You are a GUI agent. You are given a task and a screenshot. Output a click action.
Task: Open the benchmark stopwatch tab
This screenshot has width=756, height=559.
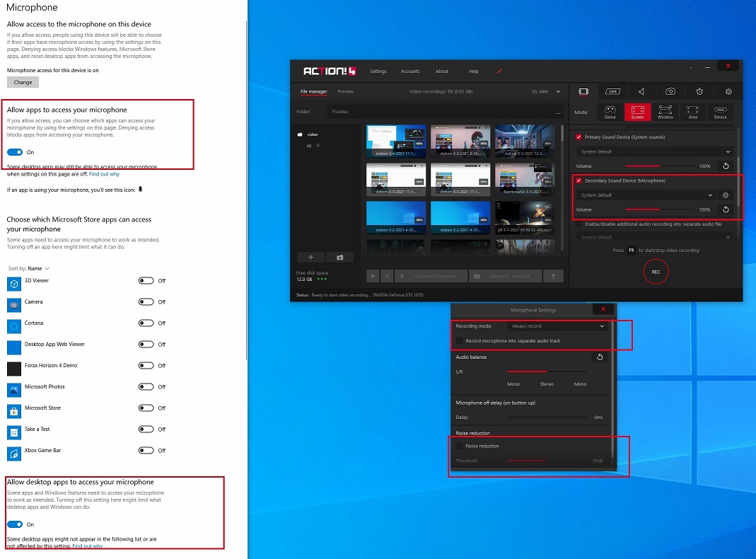click(699, 91)
